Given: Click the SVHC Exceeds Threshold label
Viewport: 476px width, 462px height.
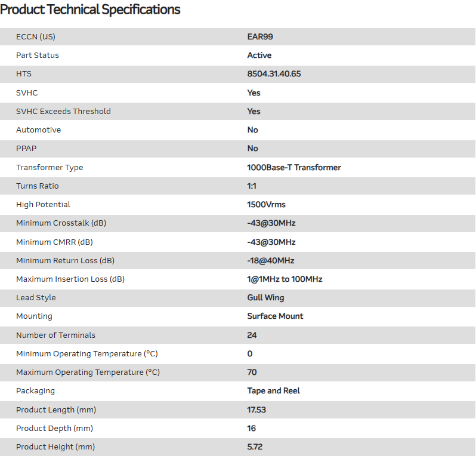Looking at the screenshot, I should [x=63, y=112].
